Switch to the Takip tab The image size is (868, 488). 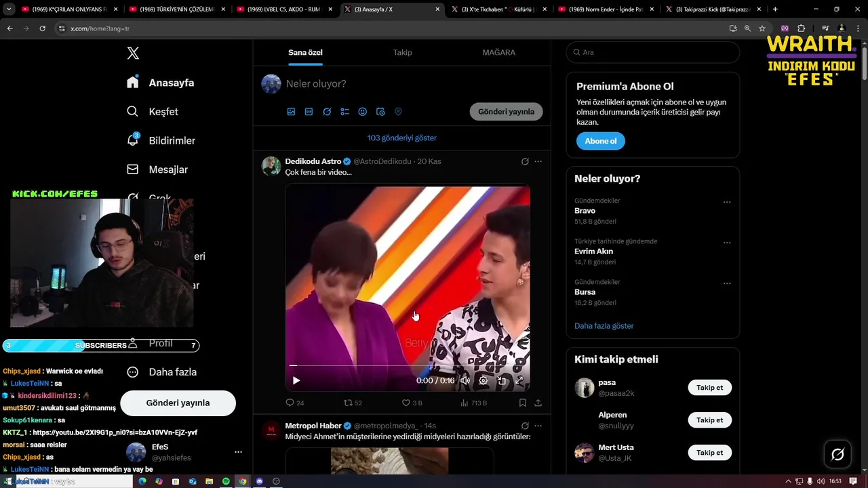(403, 52)
